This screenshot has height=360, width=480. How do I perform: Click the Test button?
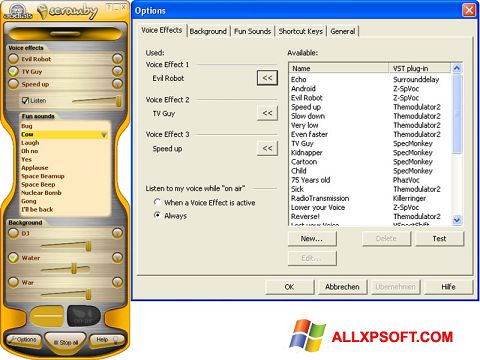point(439,239)
